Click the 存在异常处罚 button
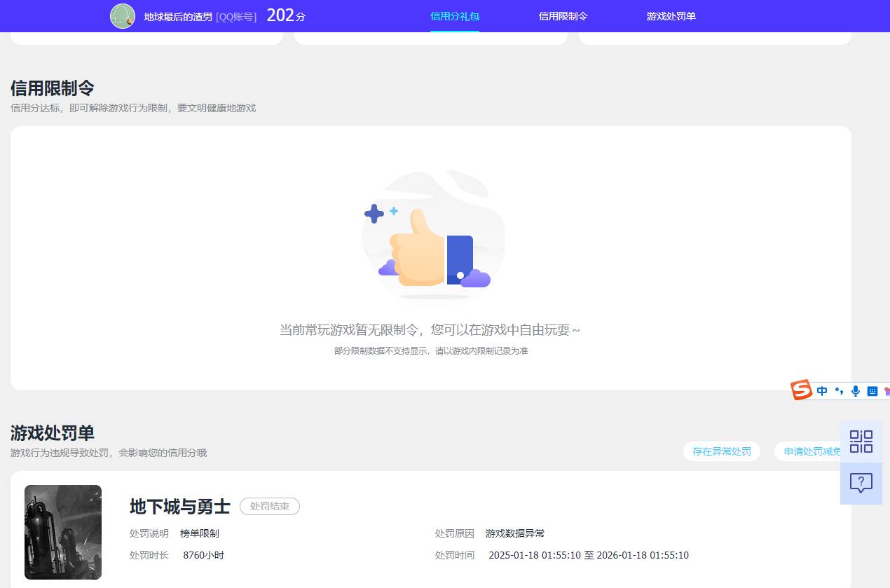 tap(721, 451)
